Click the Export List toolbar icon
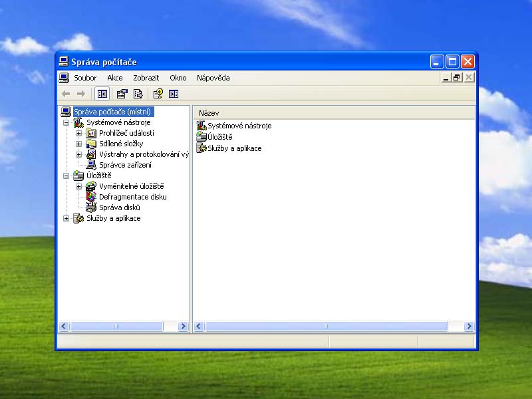Image resolution: width=532 pixels, height=399 pixels. point(138,94)
